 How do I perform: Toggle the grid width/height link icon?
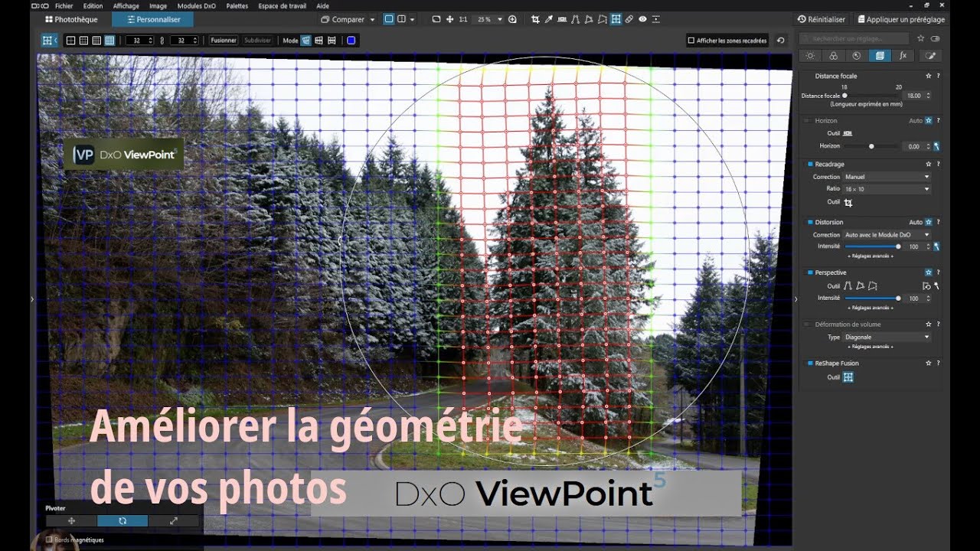pyautogui.click(x=162, y=41)
